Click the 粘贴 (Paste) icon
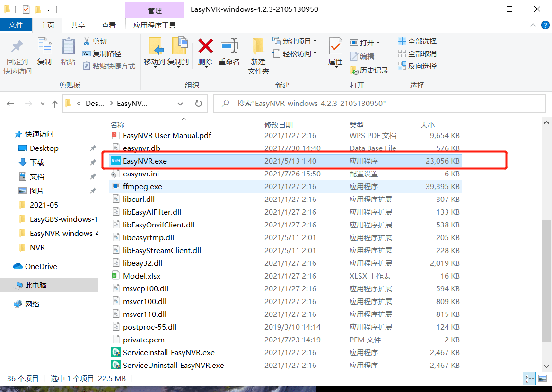Screen dimensions: 552x392 click(x=68, y=50)
